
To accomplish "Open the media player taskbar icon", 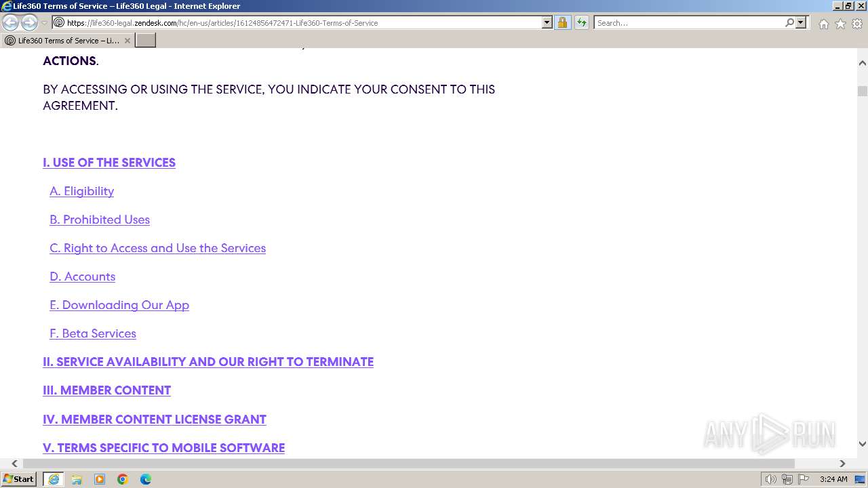I will [100, 479].
